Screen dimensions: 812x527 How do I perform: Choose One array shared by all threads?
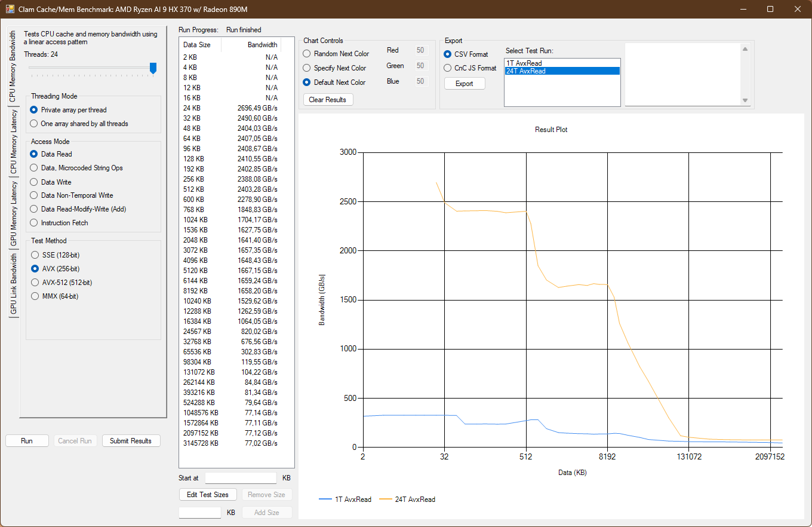(34, 124)
